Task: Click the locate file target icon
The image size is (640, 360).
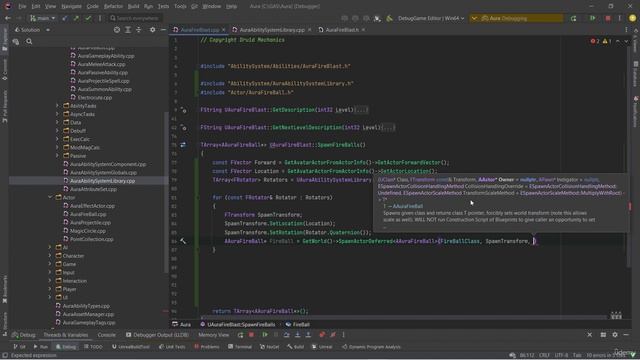Action: click(117, 30)
